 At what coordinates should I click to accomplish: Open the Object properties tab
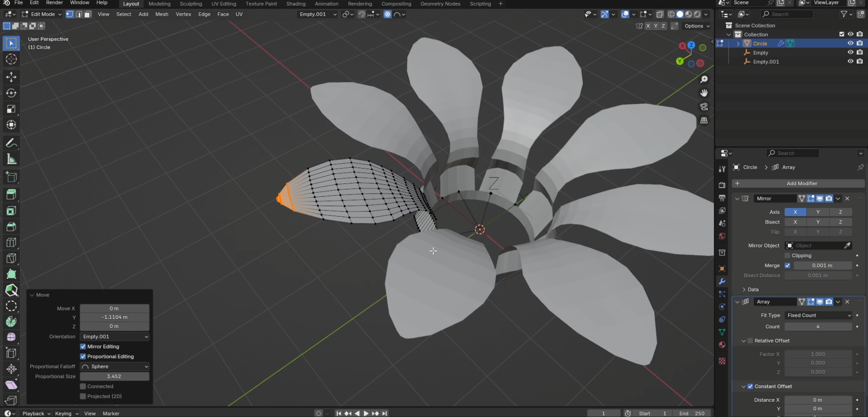(x=722, y=268)
